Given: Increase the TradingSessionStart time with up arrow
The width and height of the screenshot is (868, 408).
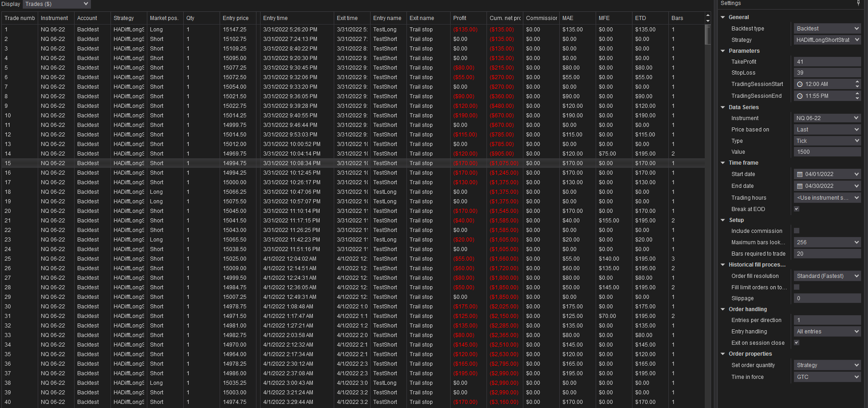Looking at the screenshot, I should pos(857,82).
